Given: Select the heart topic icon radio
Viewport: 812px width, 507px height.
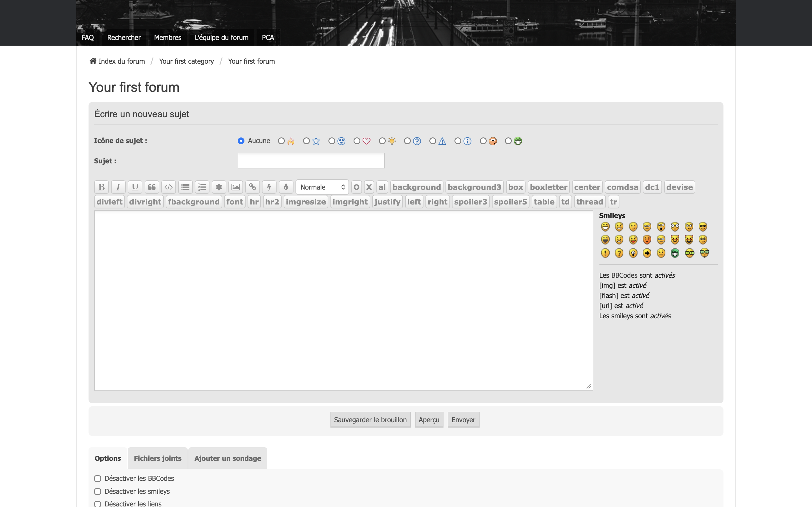Looking at the screenshot, I should (357, 141).
